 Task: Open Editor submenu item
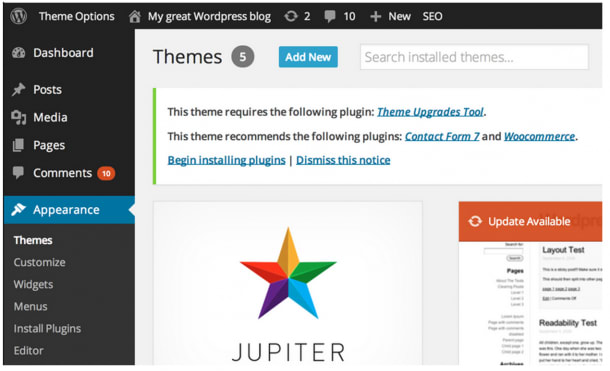point(29,350)
